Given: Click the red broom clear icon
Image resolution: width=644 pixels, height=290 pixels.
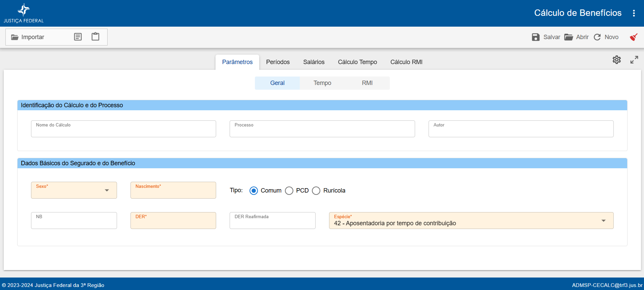Looking at the screenshot, I should 634,37.
